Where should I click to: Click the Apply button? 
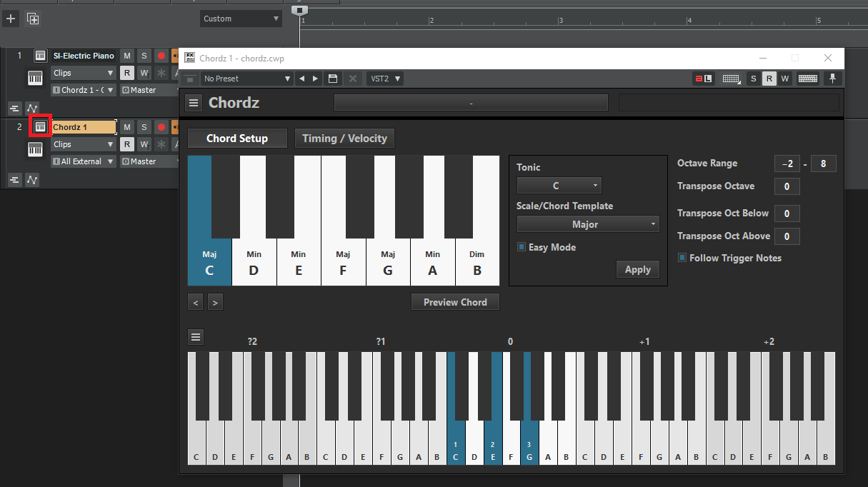point(638,270)
